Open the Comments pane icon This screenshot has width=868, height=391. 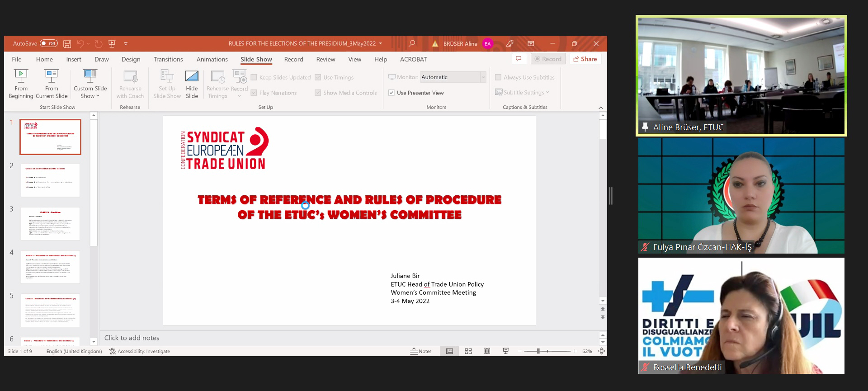(519, 59)
